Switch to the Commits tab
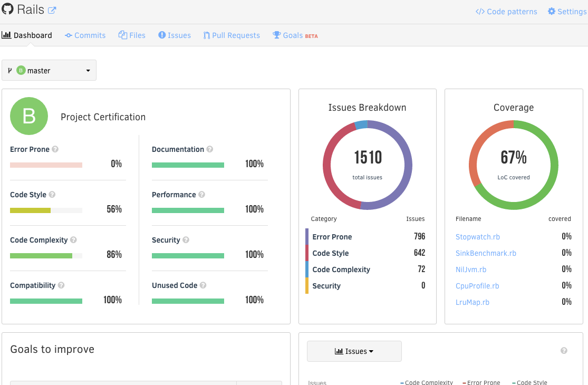 pyautogui.click(x=85, y=35)
